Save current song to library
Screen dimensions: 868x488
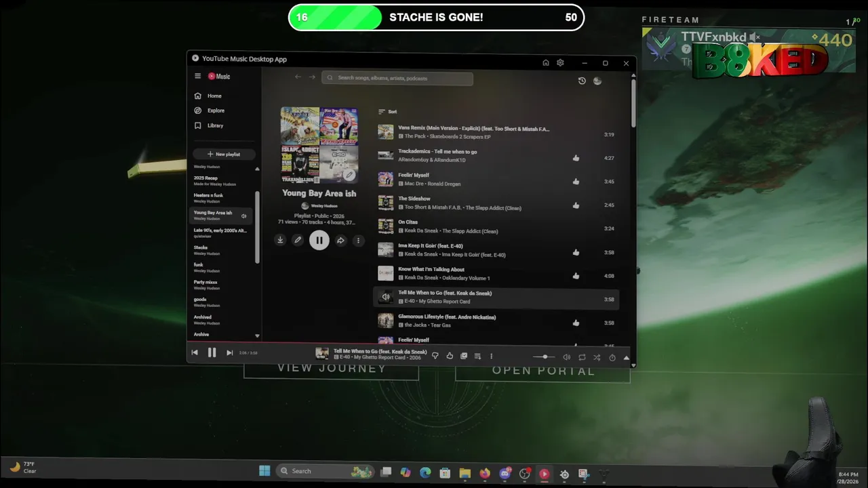tap(464, 356)
